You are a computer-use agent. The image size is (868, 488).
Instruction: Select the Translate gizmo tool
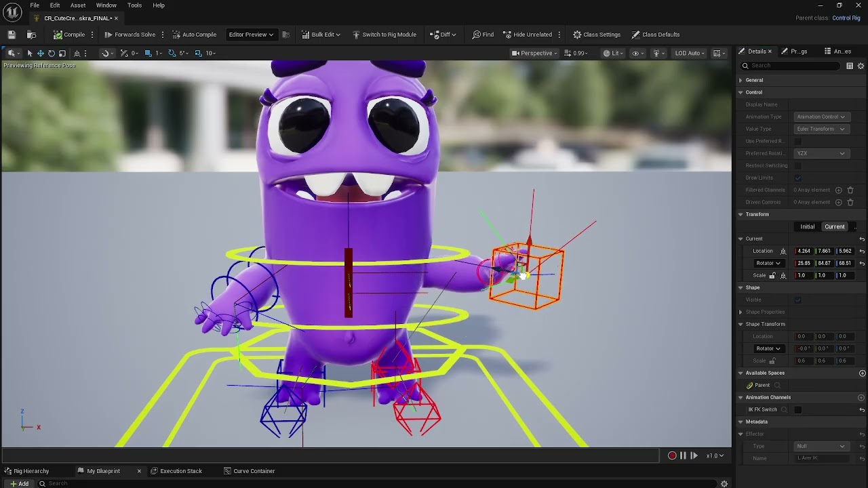coord(41,53)
